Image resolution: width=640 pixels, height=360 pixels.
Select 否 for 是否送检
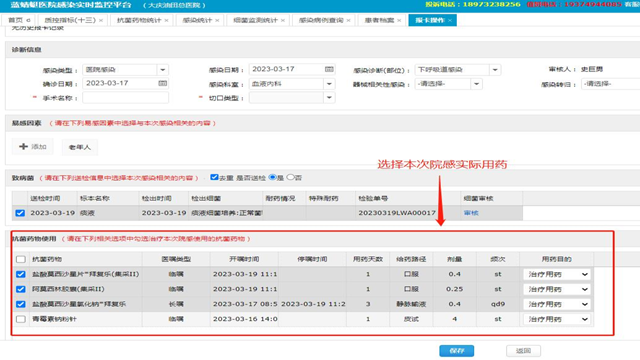coord(290,177)
